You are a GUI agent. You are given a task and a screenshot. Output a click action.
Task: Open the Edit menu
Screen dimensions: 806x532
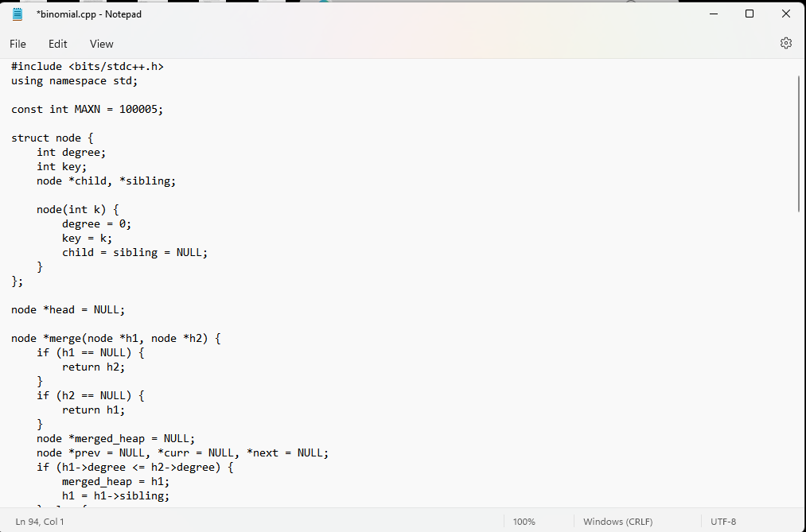click(57, 44)
